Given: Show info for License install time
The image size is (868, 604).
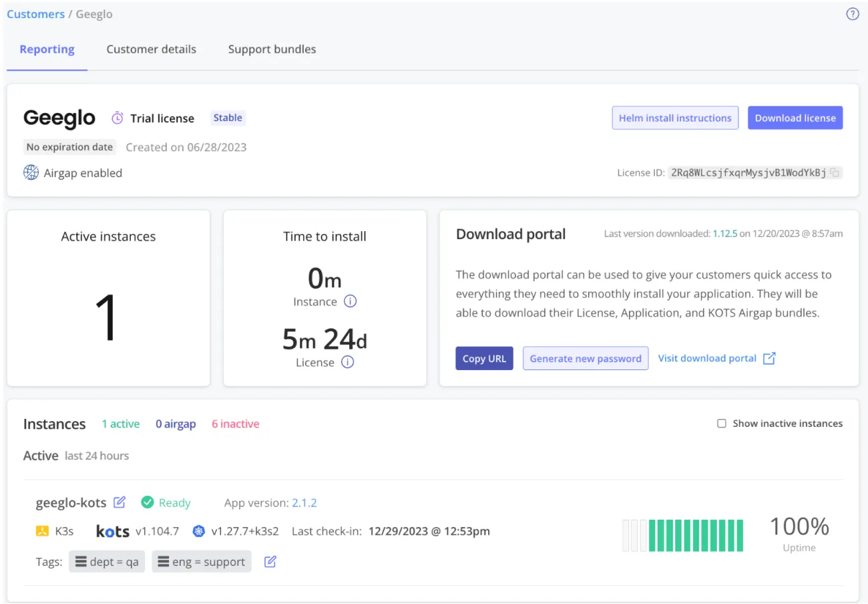Looking at the screenshot, I should tap(347, 362).
